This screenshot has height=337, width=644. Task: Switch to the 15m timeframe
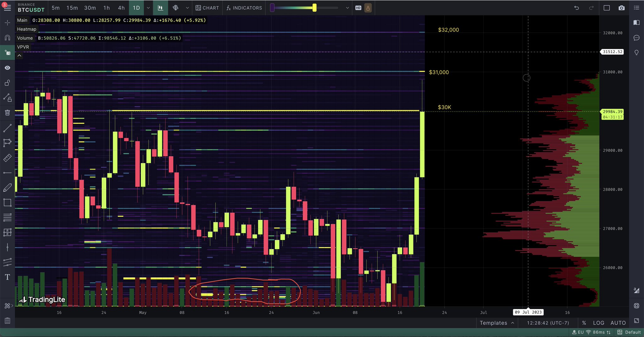pyautogui.click(x=72, y=8)
